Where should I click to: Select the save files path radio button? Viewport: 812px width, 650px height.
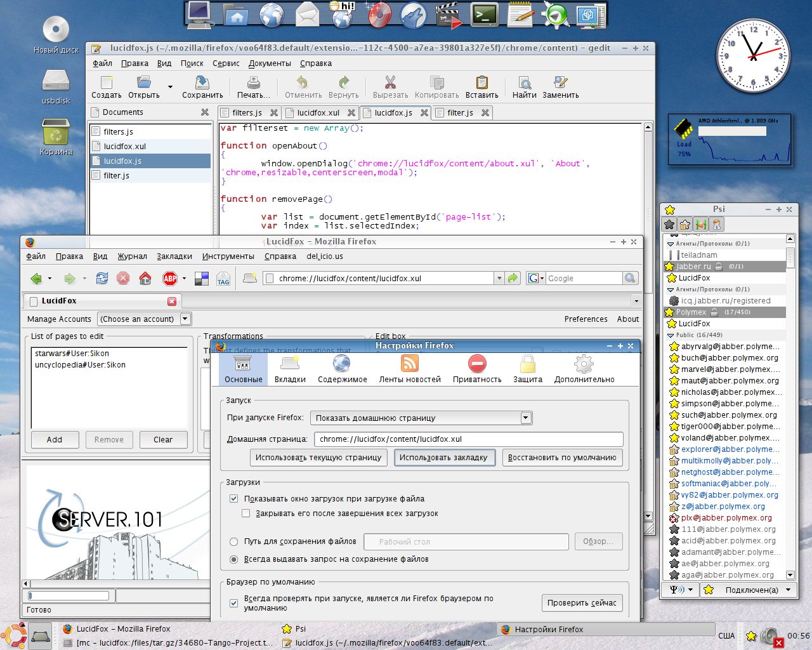tap(234, 541)
